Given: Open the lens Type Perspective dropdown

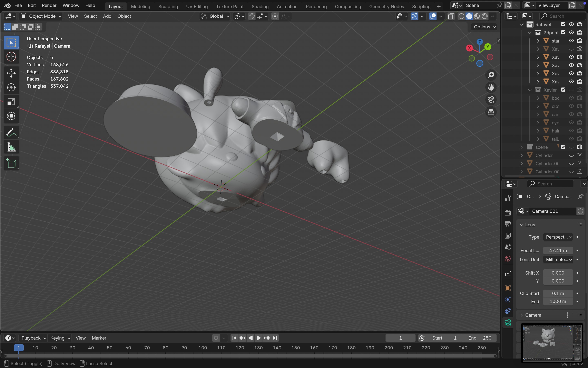Looking at the screenshot, I should pyautogui.click(x=558, y=237).
